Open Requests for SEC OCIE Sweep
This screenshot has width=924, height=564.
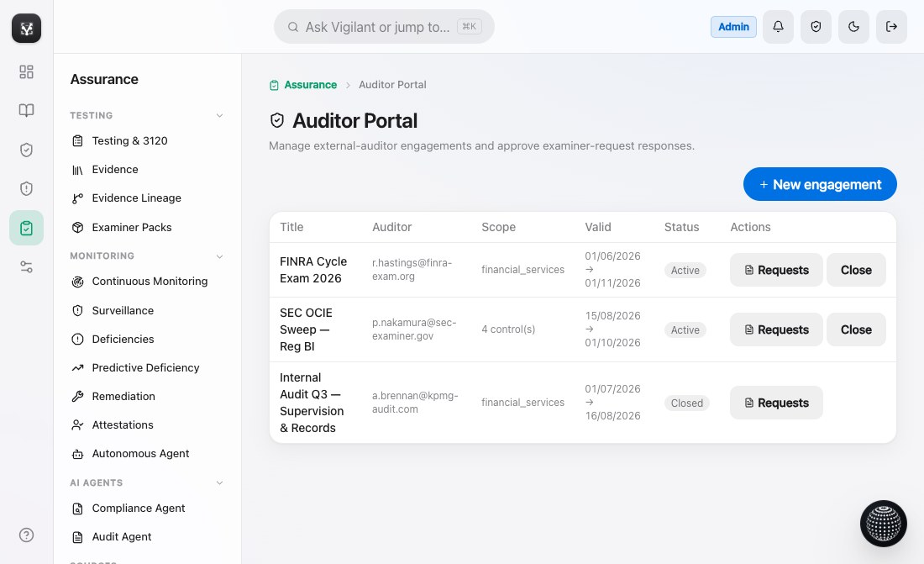pyautogui.click(x=776, y=329)
